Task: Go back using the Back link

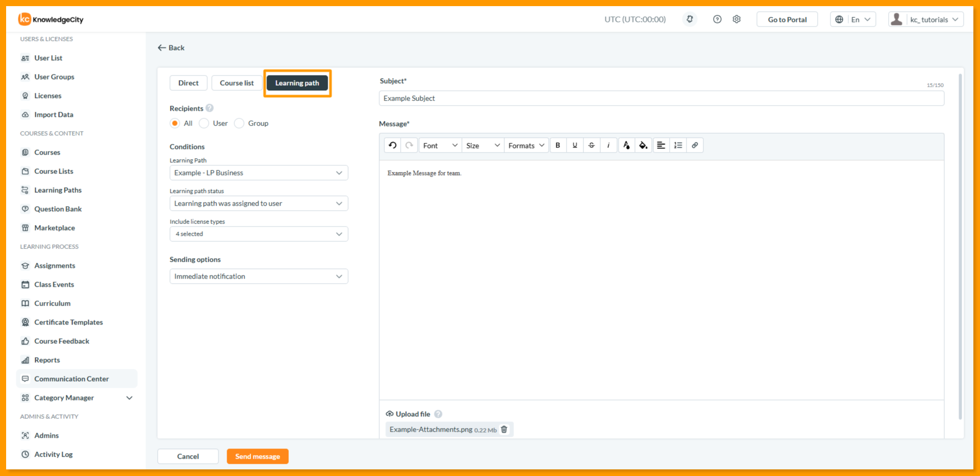Action: click(171, 48)
